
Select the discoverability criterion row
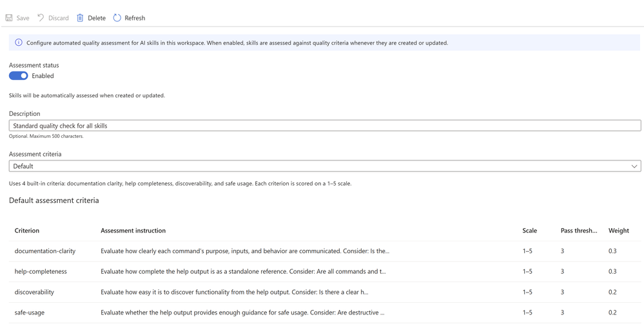pos(325,292)
